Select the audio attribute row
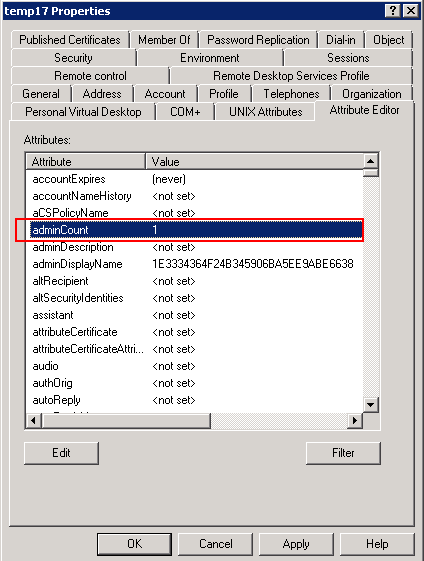424x561 pixels. point(195,366)
